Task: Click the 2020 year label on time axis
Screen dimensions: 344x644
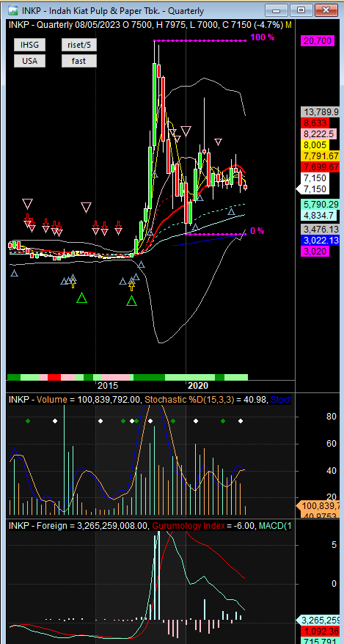Action: [198, 386]
